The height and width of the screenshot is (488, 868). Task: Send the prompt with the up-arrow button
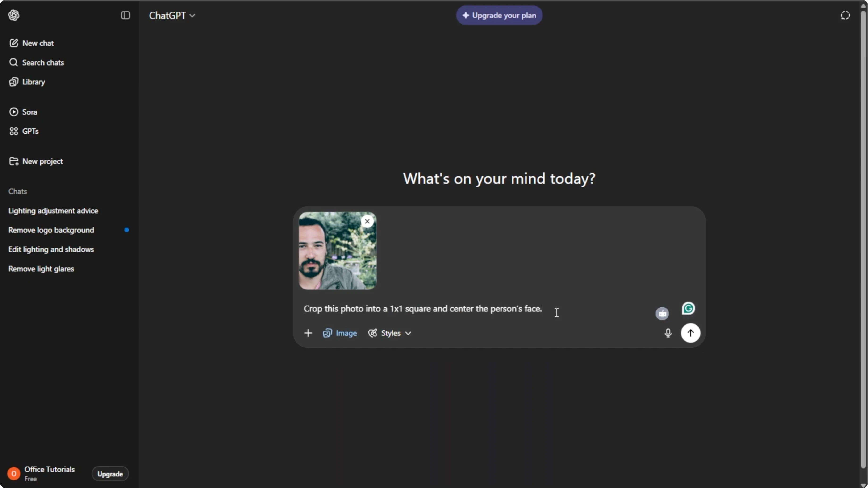pos(690,333)
